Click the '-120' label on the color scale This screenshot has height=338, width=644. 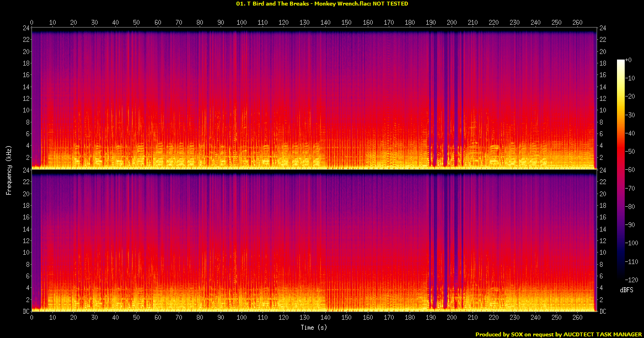click(x=632, y=280)
